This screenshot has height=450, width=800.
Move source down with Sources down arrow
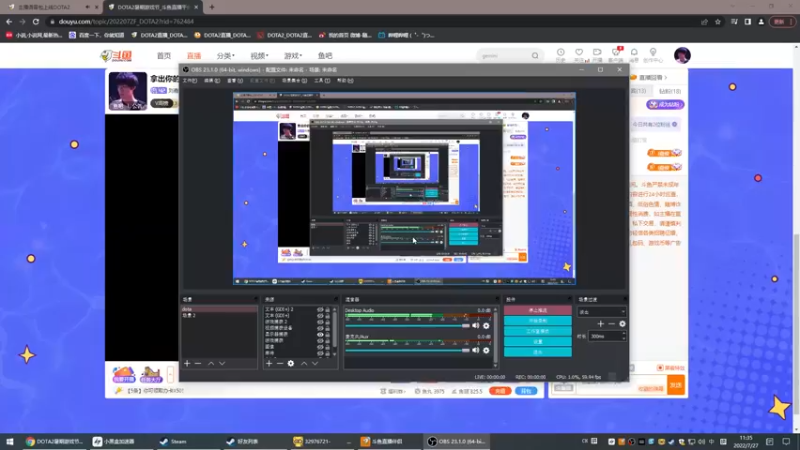[x=315, y=363]
